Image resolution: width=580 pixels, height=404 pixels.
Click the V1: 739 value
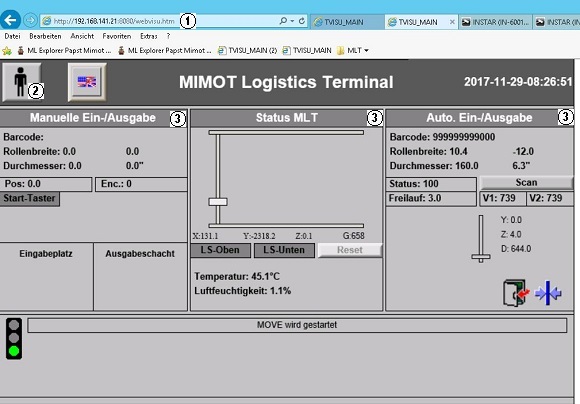503,198
